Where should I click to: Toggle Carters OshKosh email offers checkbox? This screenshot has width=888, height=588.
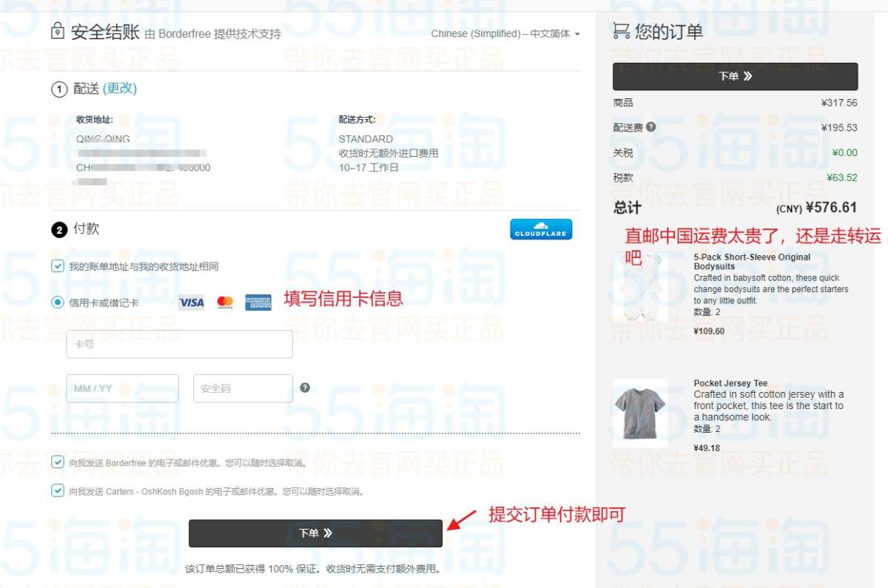tap(58, 490)
